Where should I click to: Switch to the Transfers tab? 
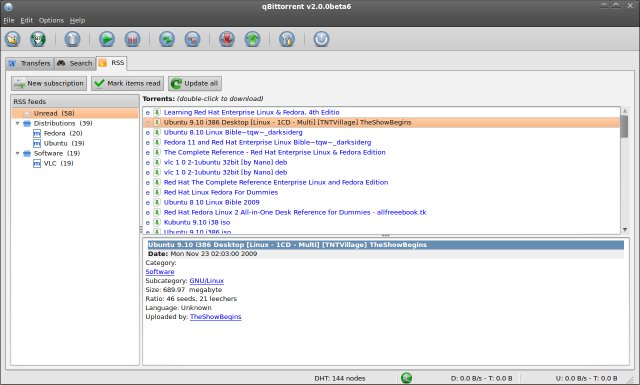(30, 63)
